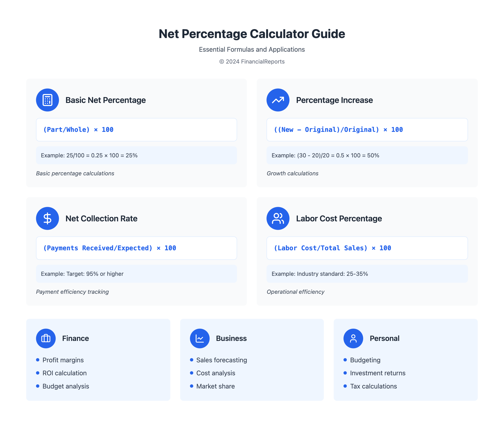Select ROI calculation under Finance
This screenshot has width=504, height=427.
click(x=64, y=373)
